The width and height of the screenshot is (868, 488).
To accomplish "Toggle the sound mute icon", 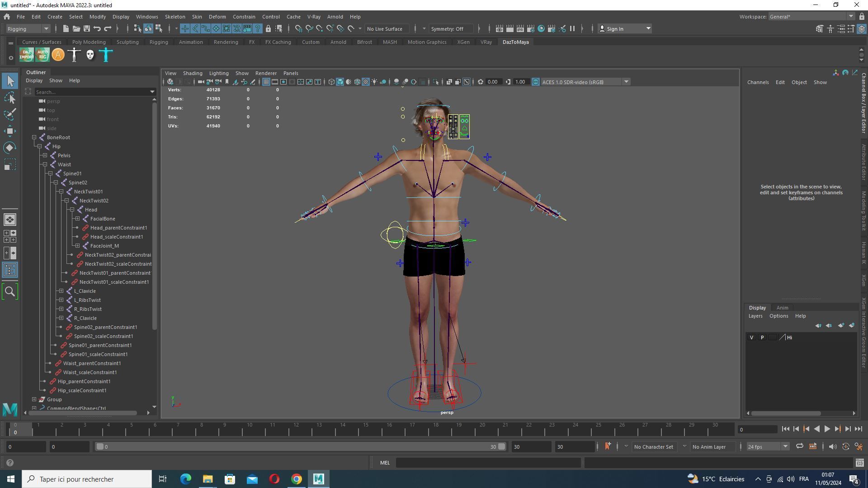I will coord(832,446).
